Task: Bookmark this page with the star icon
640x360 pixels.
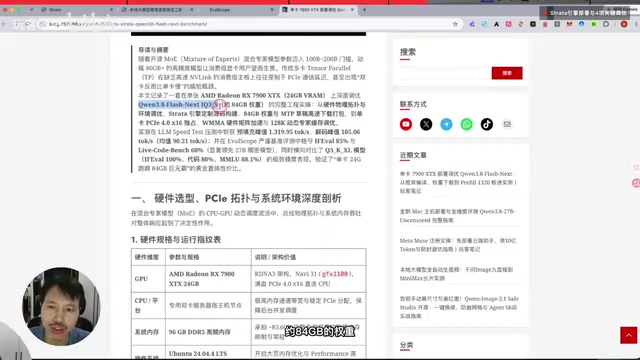Action: tap(456, 24)
